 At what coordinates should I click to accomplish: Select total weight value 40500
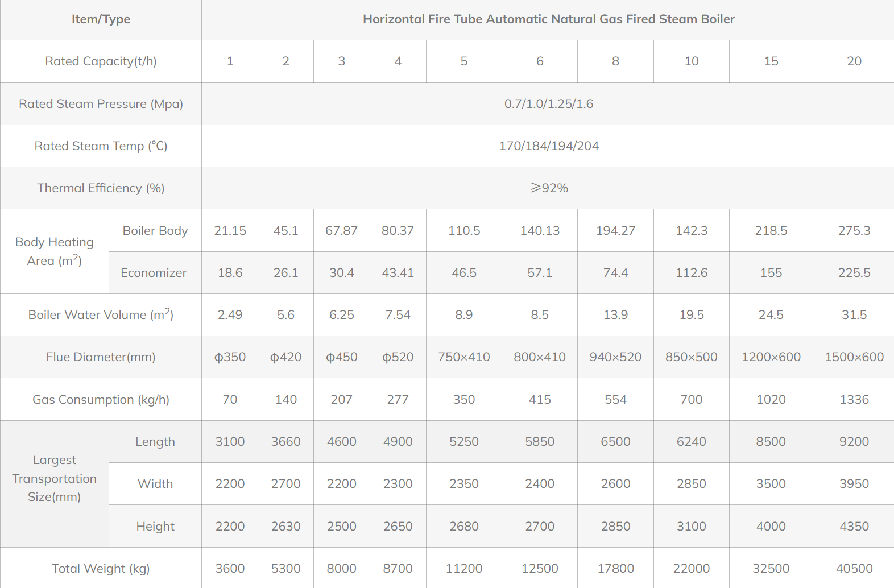[x=854, y=569]
